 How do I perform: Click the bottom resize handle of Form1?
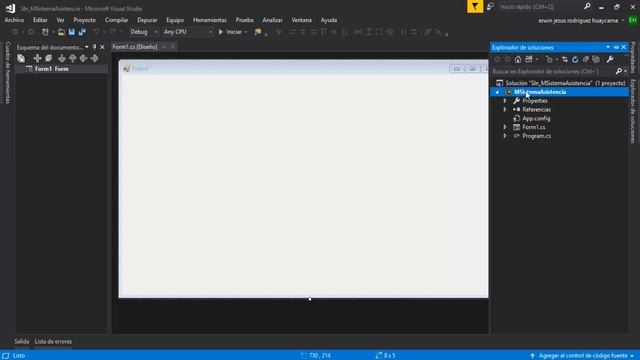pyautogui.click(x=310, y=299)
